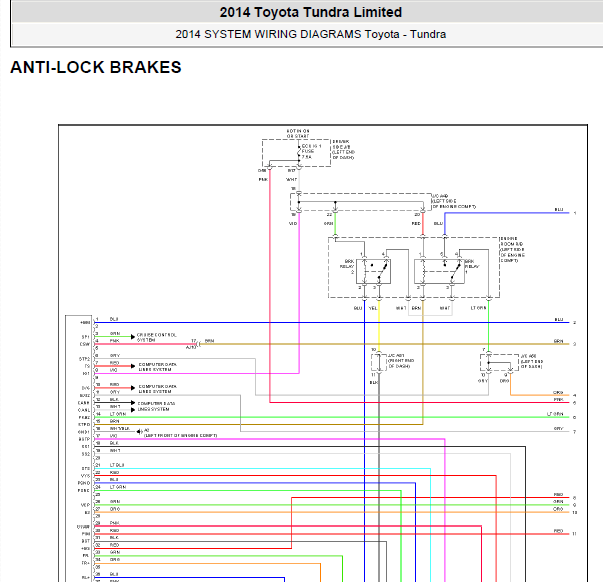Click the "2014 SYSTEM WIRING DIAGRAMS Toyota - Tundra" subtitle
The width and height of the screenshot is (603, 582).
point(311,34)
